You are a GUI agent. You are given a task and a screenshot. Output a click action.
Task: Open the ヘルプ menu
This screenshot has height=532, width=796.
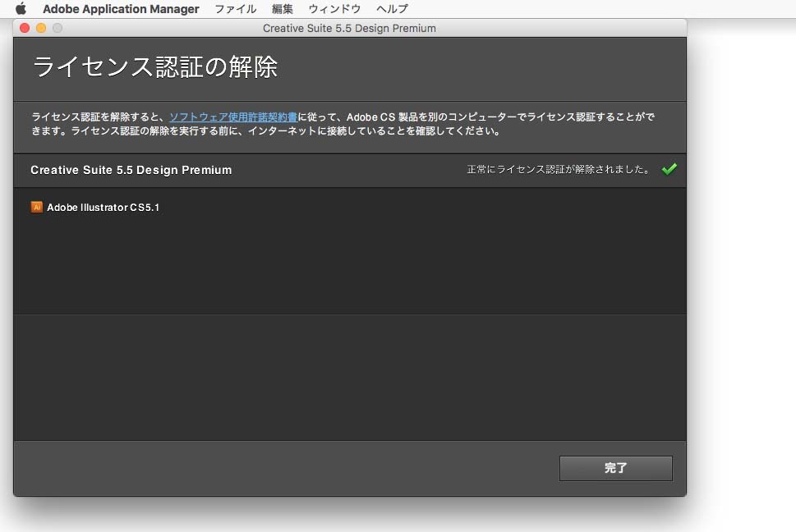pyautogui.click(x=392, y=9)
